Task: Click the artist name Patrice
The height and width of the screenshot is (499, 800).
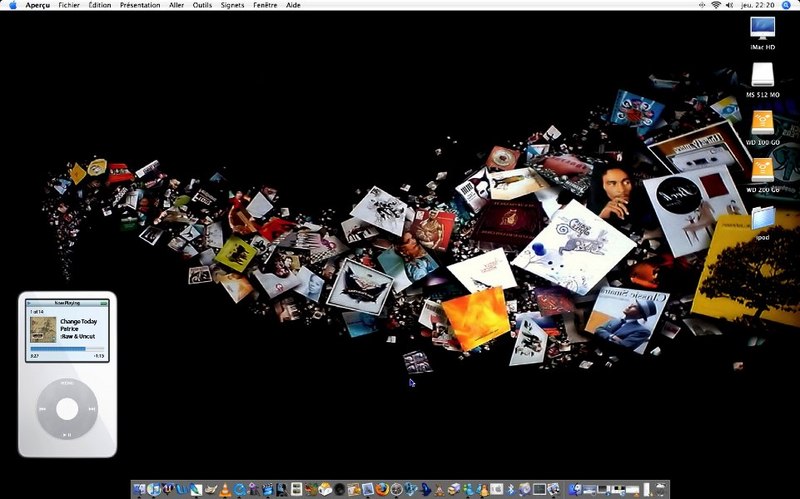Action: [x=69, y=329]
